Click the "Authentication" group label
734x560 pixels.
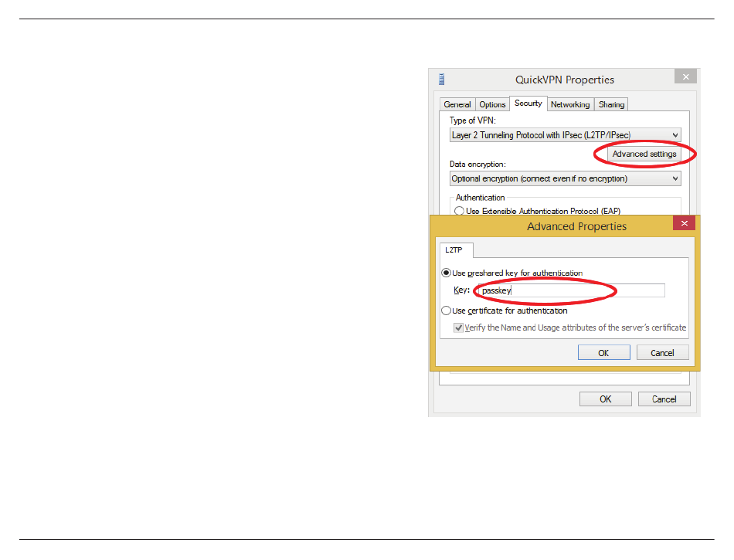pos(481,198)
